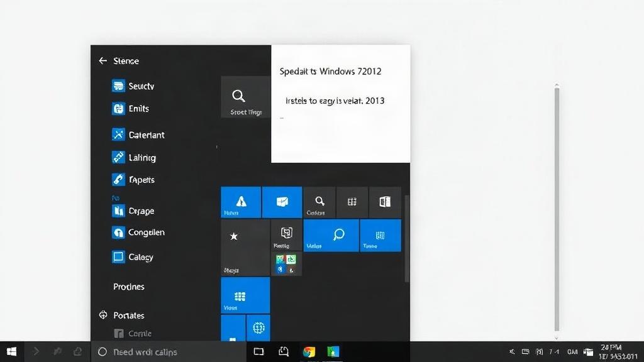Click the taskbar icon right of Task View
The image size is (644, 362).
(x=284, y=351)
